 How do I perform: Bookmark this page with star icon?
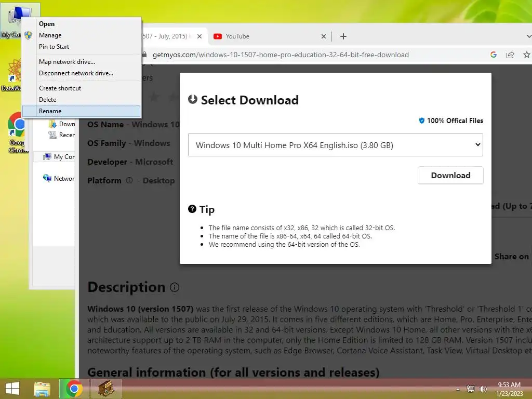coord(527,55)
